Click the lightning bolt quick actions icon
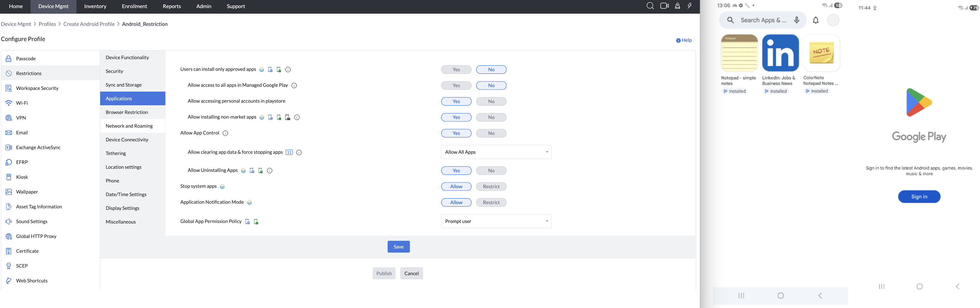The height and width of the screenshot is (308, 980). [x=690, y=6]
